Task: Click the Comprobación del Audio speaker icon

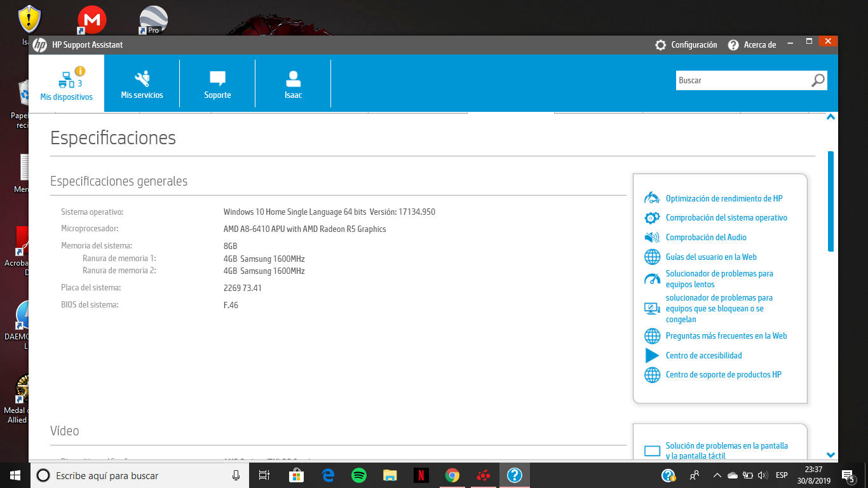Action: click(x=652, y=238)
